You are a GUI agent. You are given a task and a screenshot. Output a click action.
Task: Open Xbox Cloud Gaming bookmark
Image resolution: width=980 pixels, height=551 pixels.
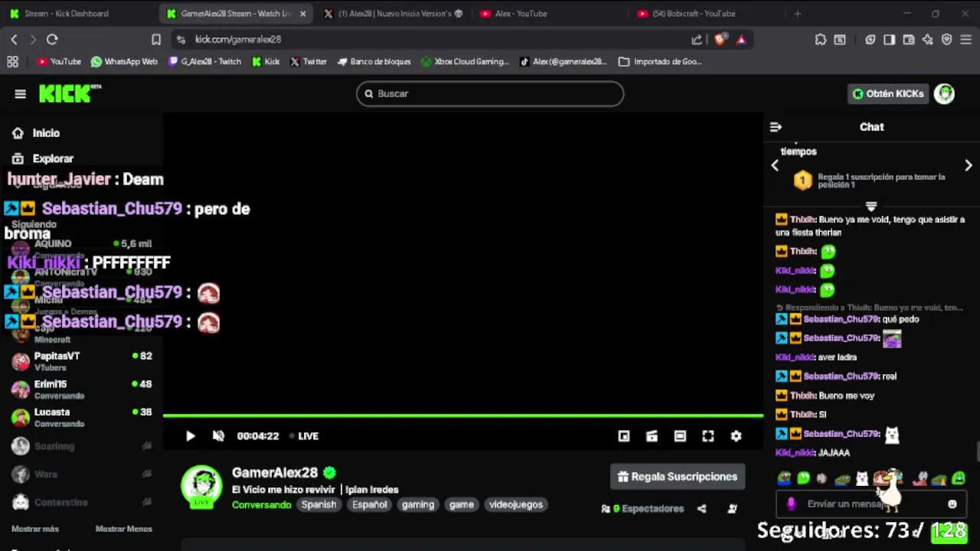[x=465, y=61]
